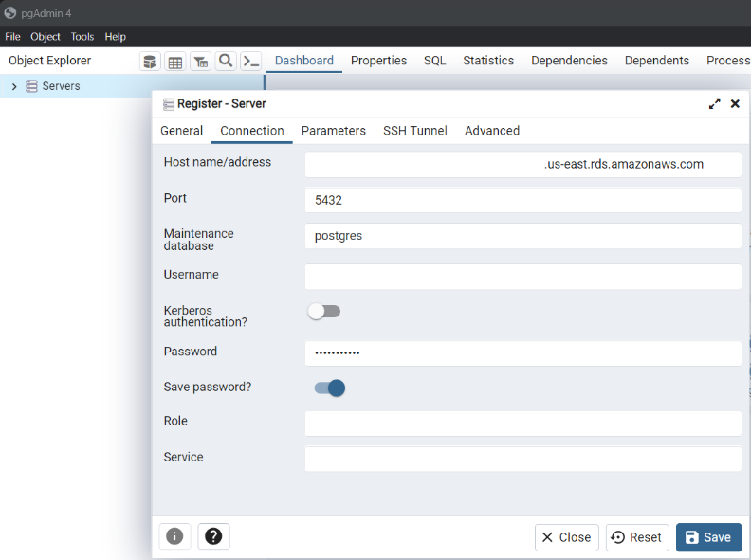Save the server registration
The image size is (751, 560).
(x=709, y=537)
